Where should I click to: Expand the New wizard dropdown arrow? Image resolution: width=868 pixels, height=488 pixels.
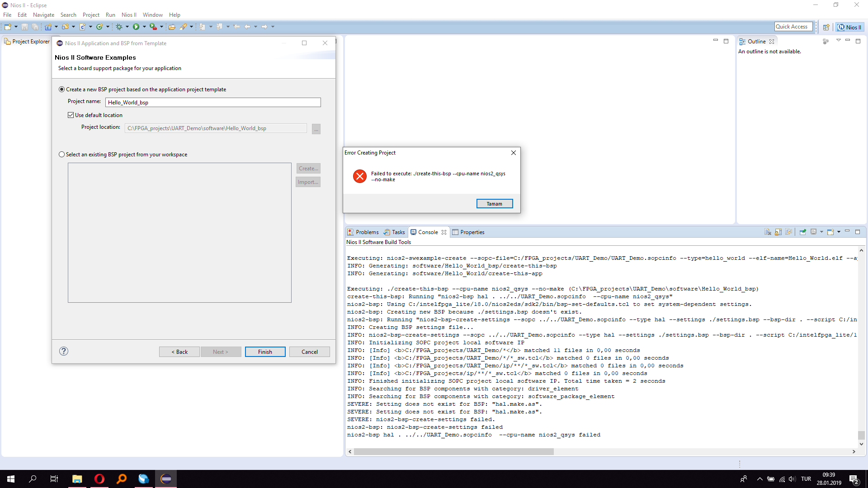point(16,27)
